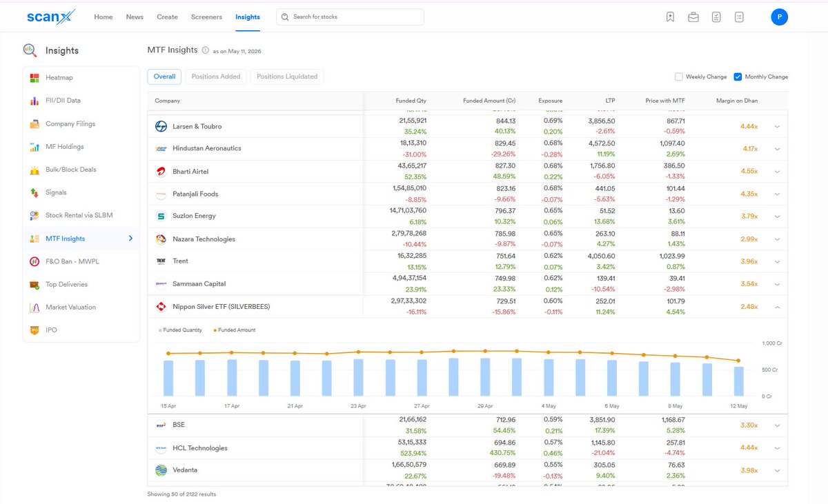Click the 2.48x margin for Nippon Silver ETF
This screenshot has width=828, height=504.
click(749, 307)
